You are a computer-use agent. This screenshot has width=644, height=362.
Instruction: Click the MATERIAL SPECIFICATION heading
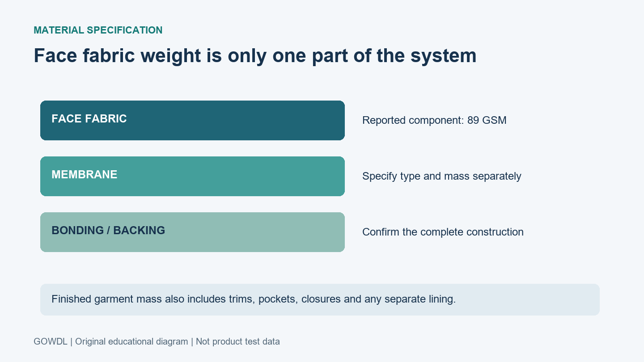98,30
